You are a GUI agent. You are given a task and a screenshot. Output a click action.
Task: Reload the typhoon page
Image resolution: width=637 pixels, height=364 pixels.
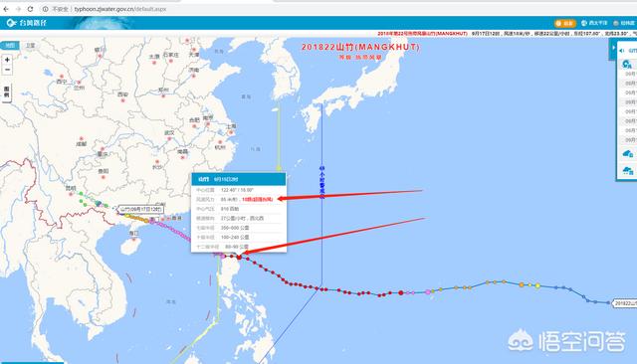(30, 9)
